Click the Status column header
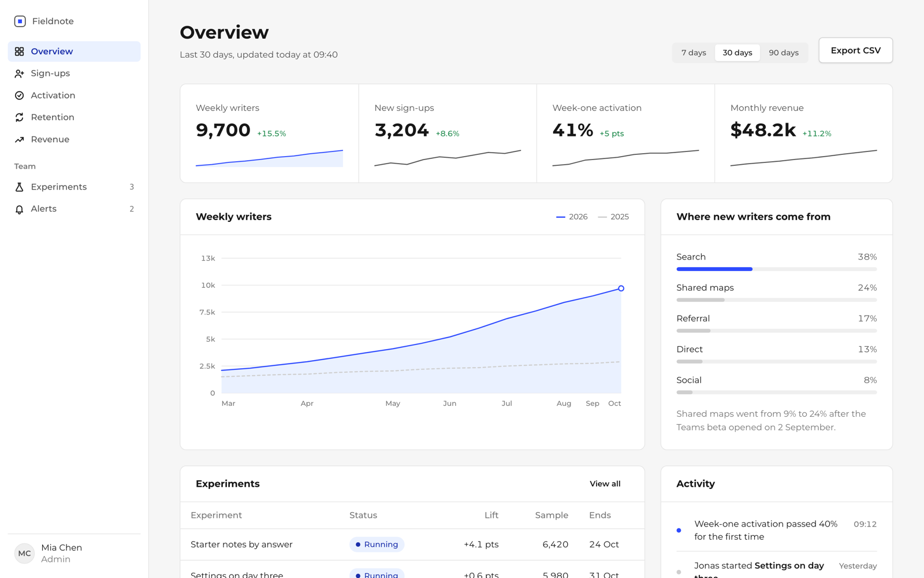Screen dimensions: 924x578 (363, 515)
